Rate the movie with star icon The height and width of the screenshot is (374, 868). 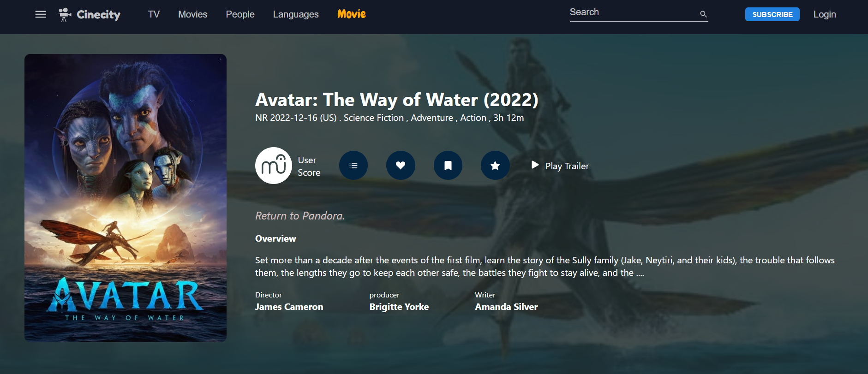pyautogui.click(x=495, y=166)
